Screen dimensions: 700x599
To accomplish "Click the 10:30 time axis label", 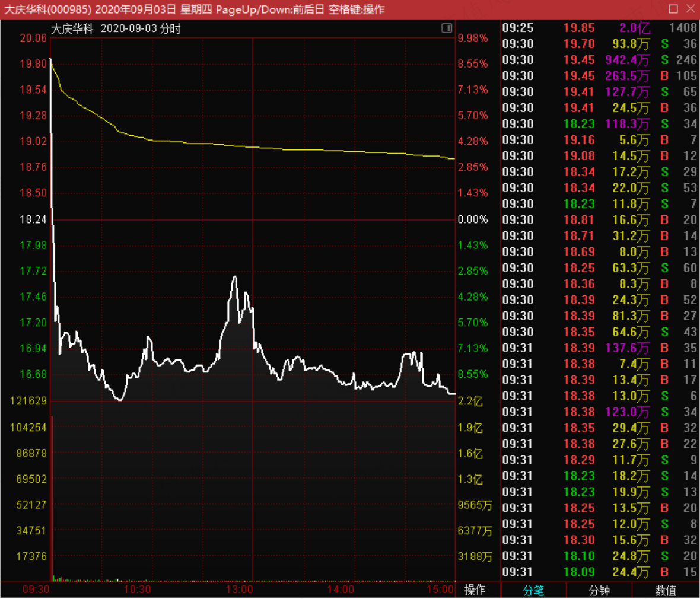I will (137, 590).
